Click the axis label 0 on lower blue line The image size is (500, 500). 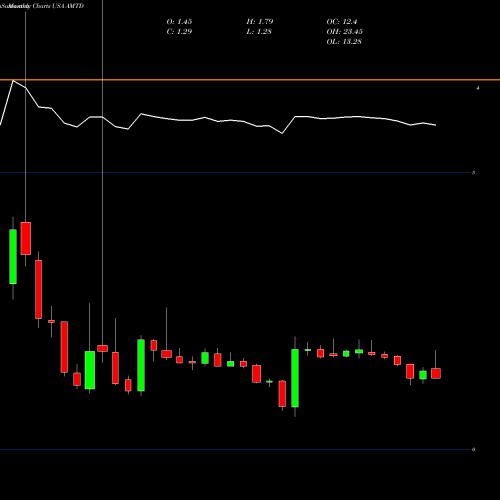pos(473,450)
